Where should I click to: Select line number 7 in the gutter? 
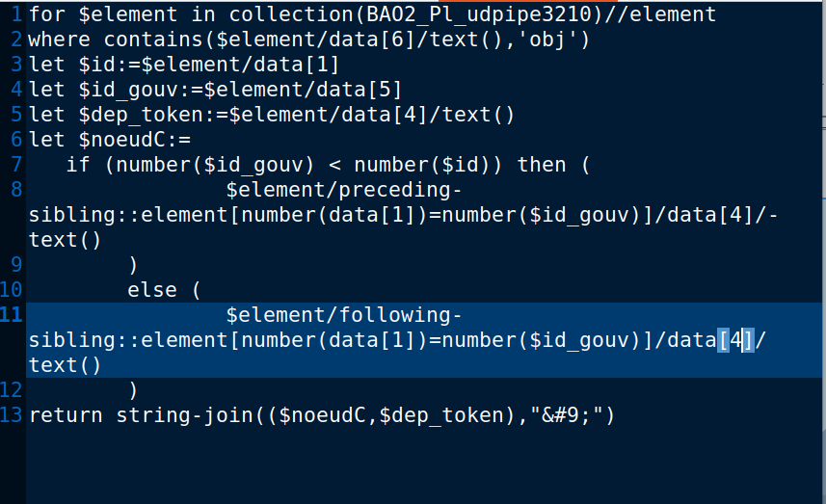[x=16, y=165]
